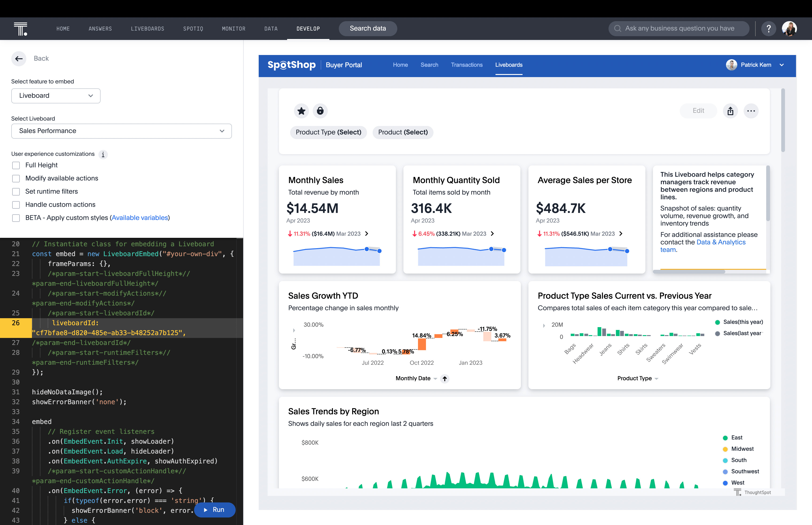Click the back arrow in the embed panel
The image size is (812, 525).
pyautogui.click(x=19, y=59)
